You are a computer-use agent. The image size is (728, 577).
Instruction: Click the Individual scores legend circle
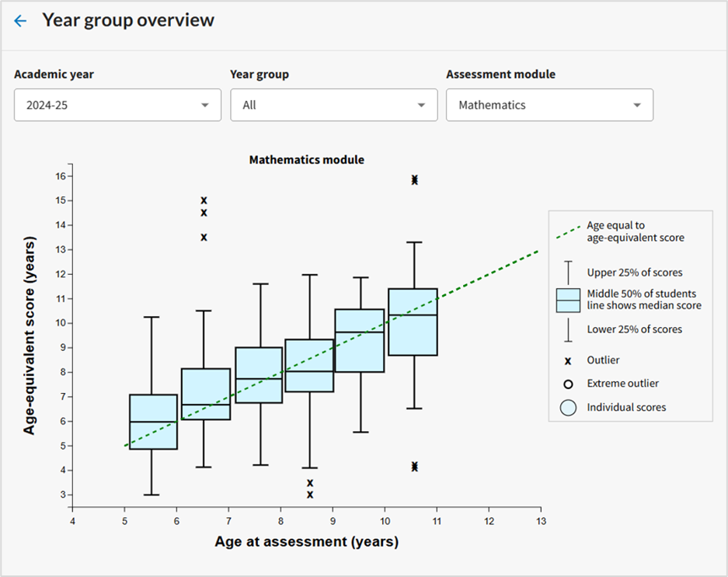[x=568, y=407]
